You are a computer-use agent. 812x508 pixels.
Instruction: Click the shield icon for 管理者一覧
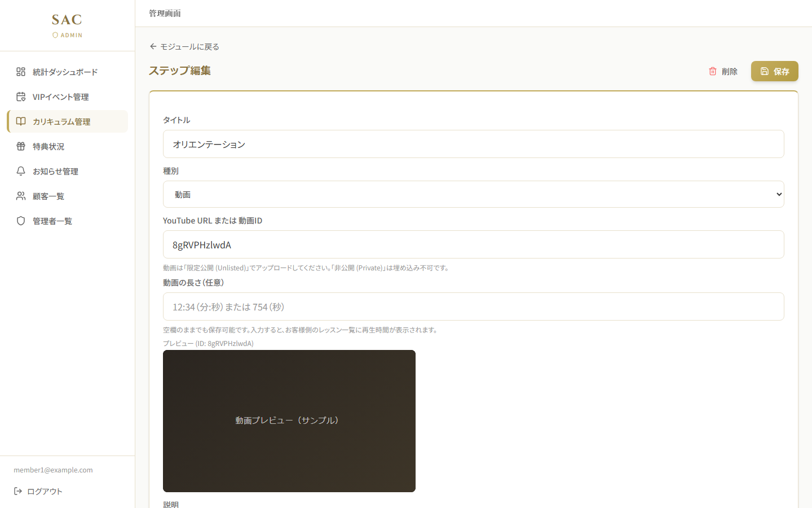21,221
